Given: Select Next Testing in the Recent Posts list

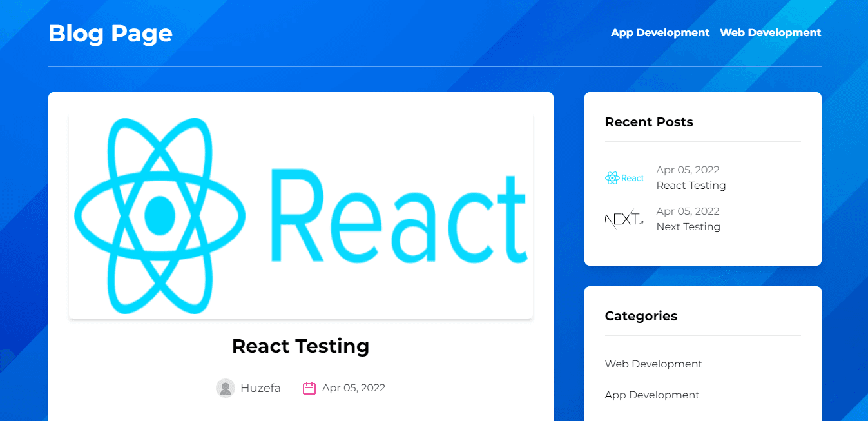Looking at the screenshot, I should click(x=688, y=227).
